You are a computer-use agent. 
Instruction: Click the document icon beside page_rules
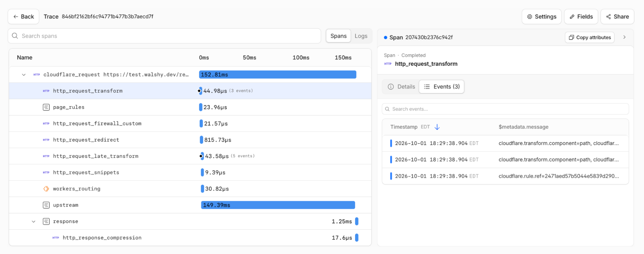click(46, 107)
